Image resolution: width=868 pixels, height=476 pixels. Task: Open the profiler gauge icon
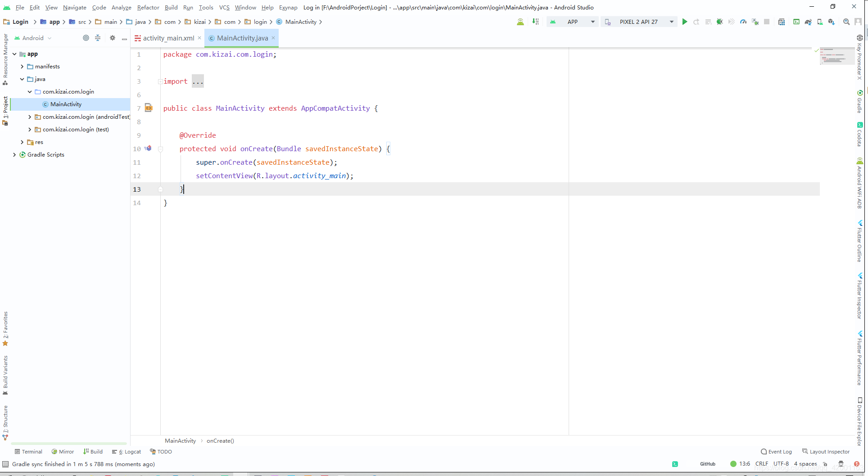click(x=743, y=22)
